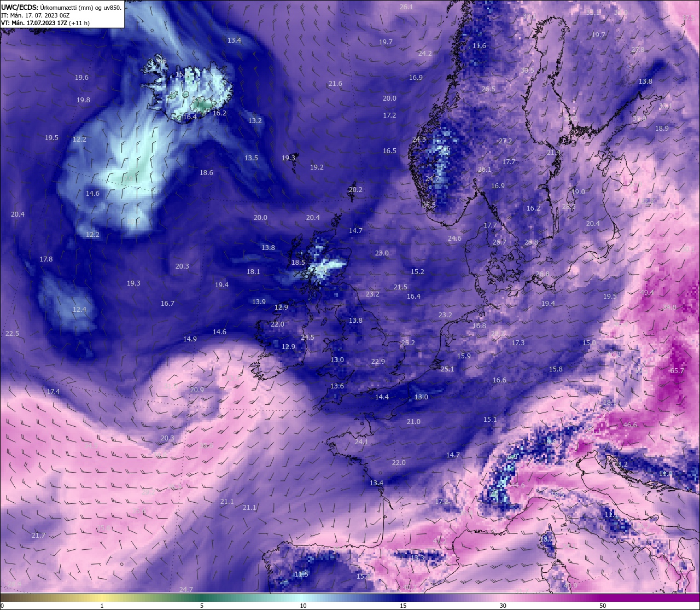
Task: Click the 11.5 value over Spain
Action: [301, 574]
